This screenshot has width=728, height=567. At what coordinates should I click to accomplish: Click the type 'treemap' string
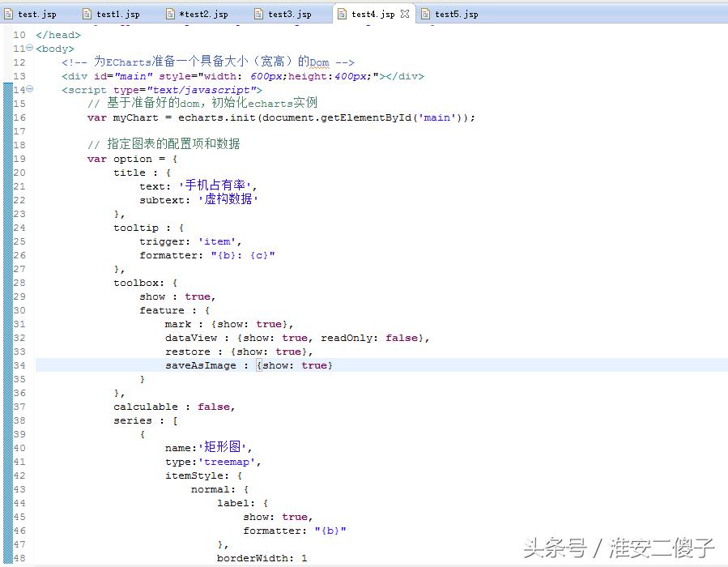click(x=227, y=462)
